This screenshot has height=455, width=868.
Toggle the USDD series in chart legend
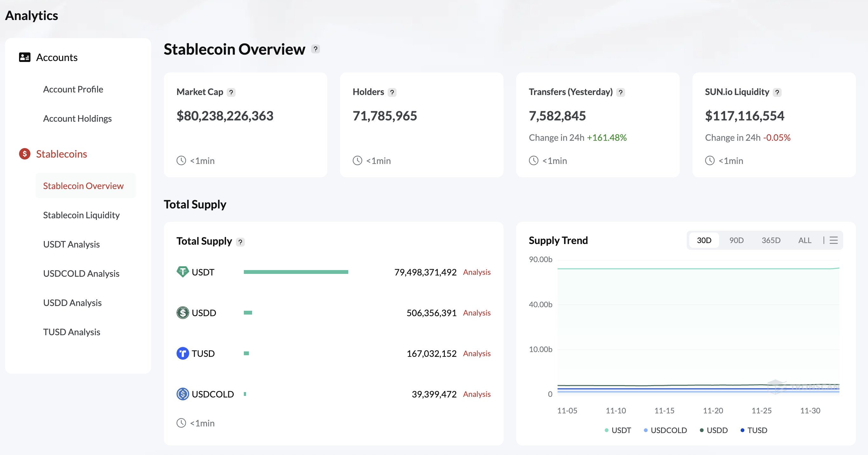tap(716, 430)
